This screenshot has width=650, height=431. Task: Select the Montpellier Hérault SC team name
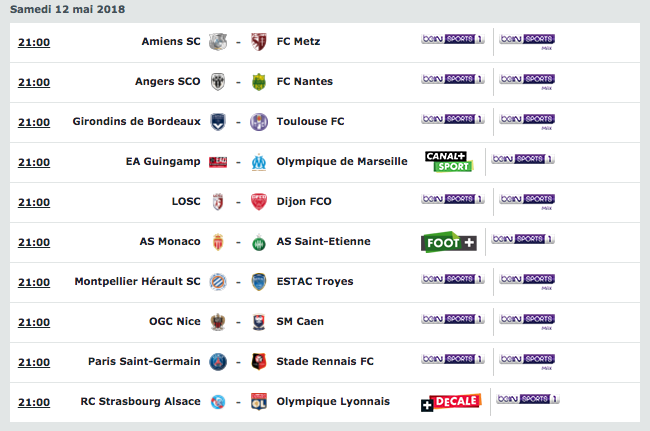click(137, 281)
